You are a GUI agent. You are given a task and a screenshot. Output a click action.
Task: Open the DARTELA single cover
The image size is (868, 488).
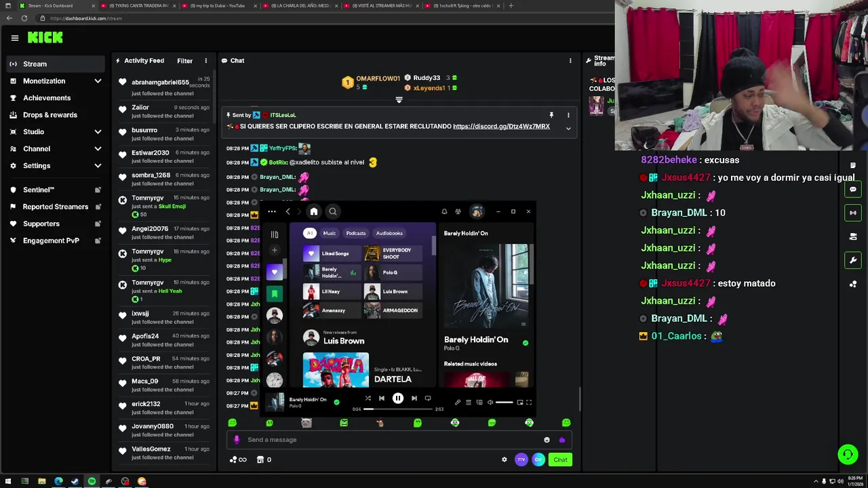336,370
